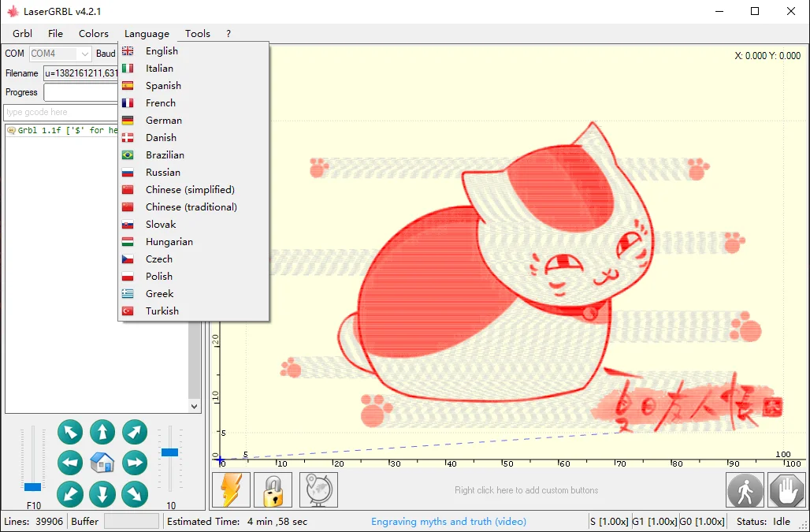The width and height of the screenshot is (810, 532).
Task: Click the 'Status: Idle' indicator
Action: (763, 522)
